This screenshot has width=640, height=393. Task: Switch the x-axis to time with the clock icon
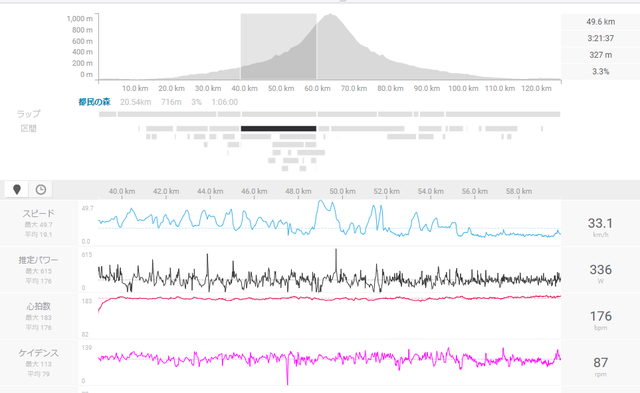tap(40, 190)
